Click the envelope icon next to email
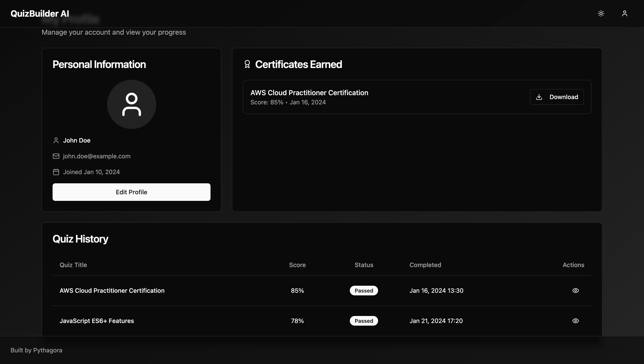This screenshot has height=364, width=644. [x=56, y=156]
